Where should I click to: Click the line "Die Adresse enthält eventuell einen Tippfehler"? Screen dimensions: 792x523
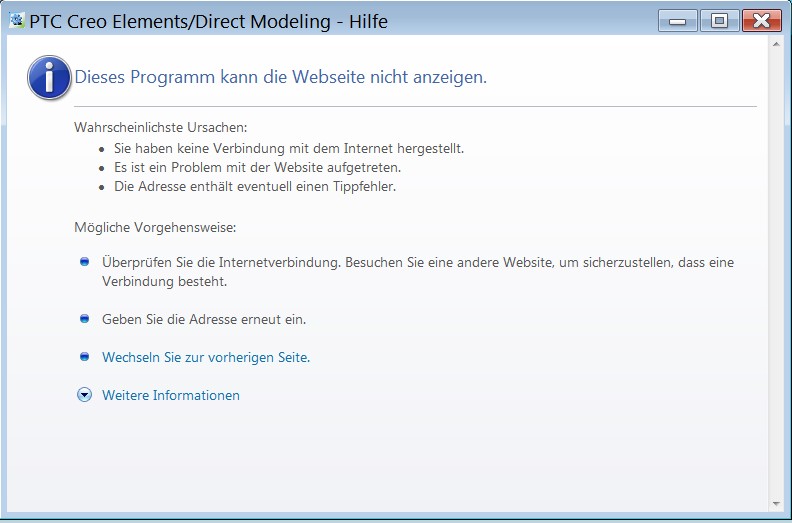coord(255,186)
